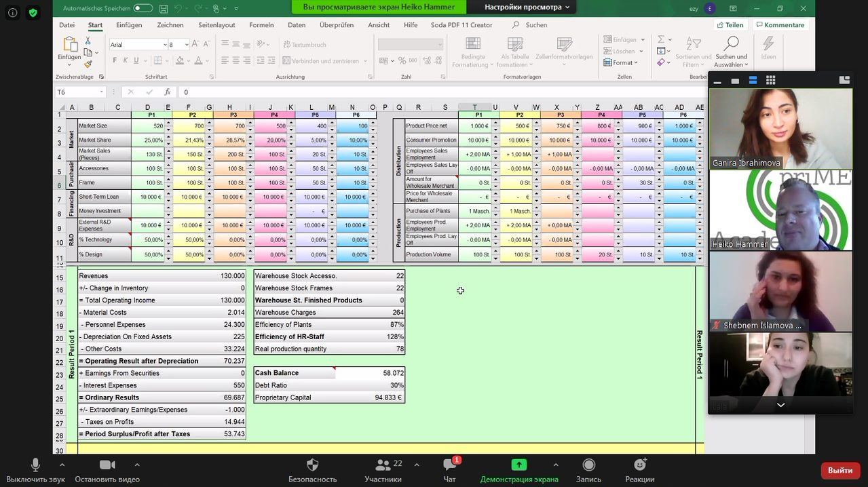The image size is (868, 487).
Task: Switch to the Zeichnen ribbon tab
Action: pyautogui.click(x=170, y=25)
